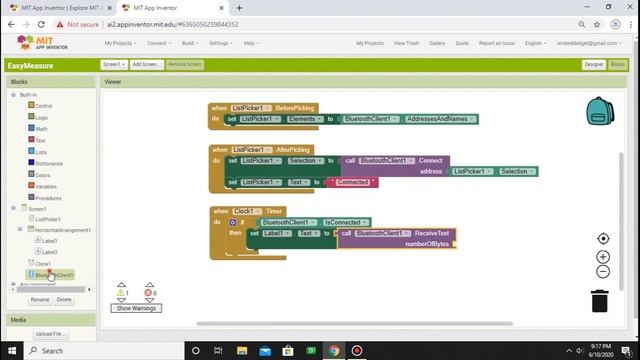This screenshot has height=360, width=640.
Task: Click the red error count icon
Action: pyautogui.click(x=148, y=293)
